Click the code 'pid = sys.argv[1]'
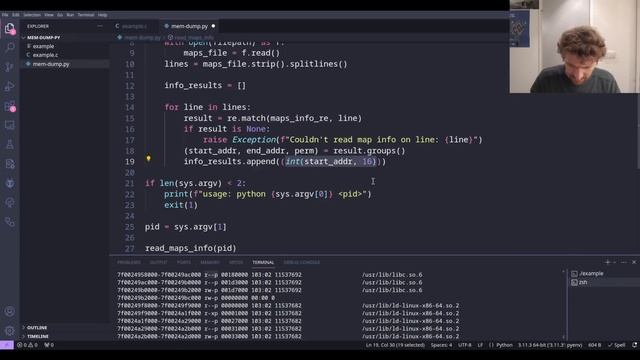Viewport: 640px width, 360px height. click(x=186, y=227)
